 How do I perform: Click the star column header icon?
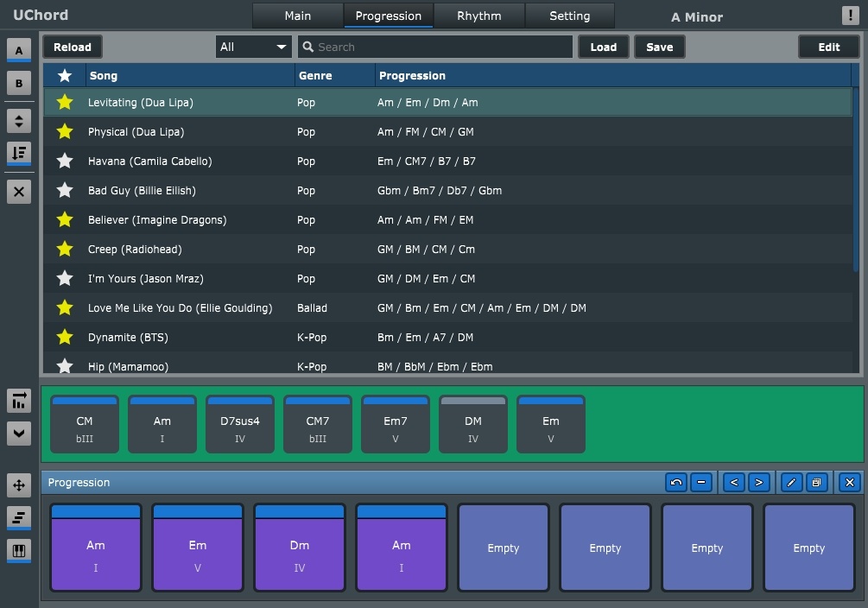(x=65, y=75)
